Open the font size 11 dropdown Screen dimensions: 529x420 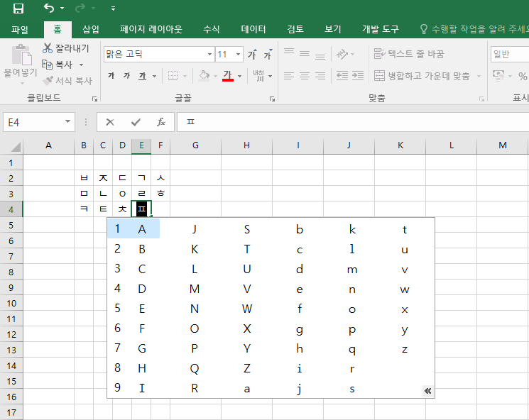pos(238,54)
